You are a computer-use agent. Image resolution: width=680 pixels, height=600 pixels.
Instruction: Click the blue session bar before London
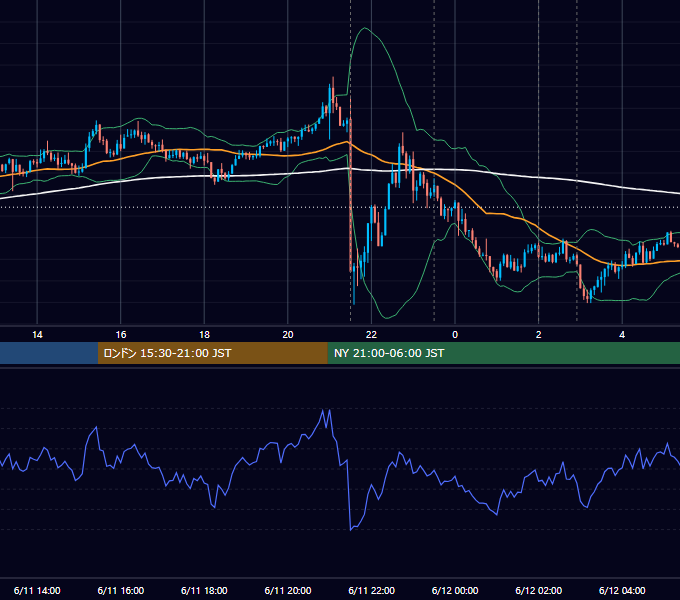coord(49,353)
